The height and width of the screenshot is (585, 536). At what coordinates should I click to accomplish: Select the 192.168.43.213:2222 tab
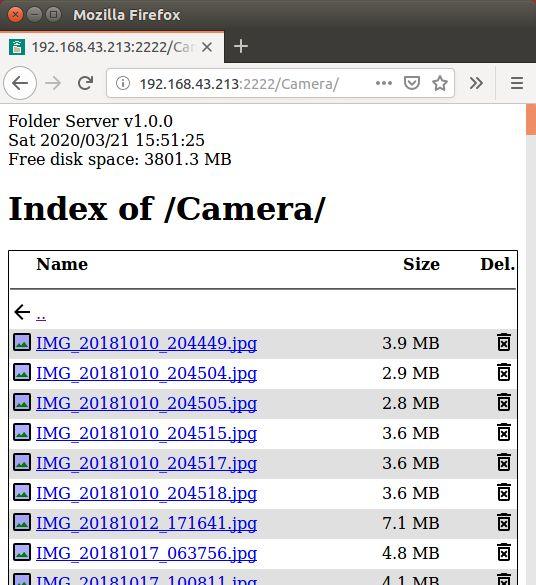[x=112, y=47]
